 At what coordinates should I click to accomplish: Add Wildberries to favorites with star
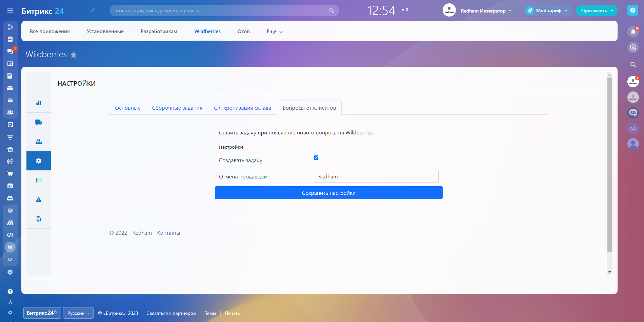[x=74, y=55]
